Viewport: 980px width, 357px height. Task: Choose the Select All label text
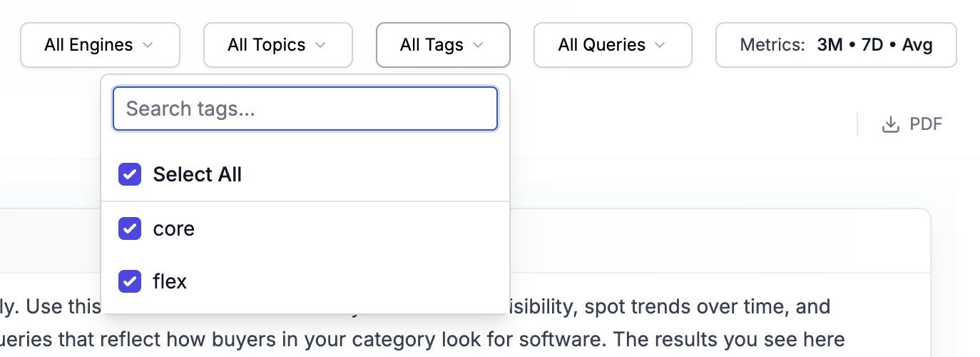198,174
